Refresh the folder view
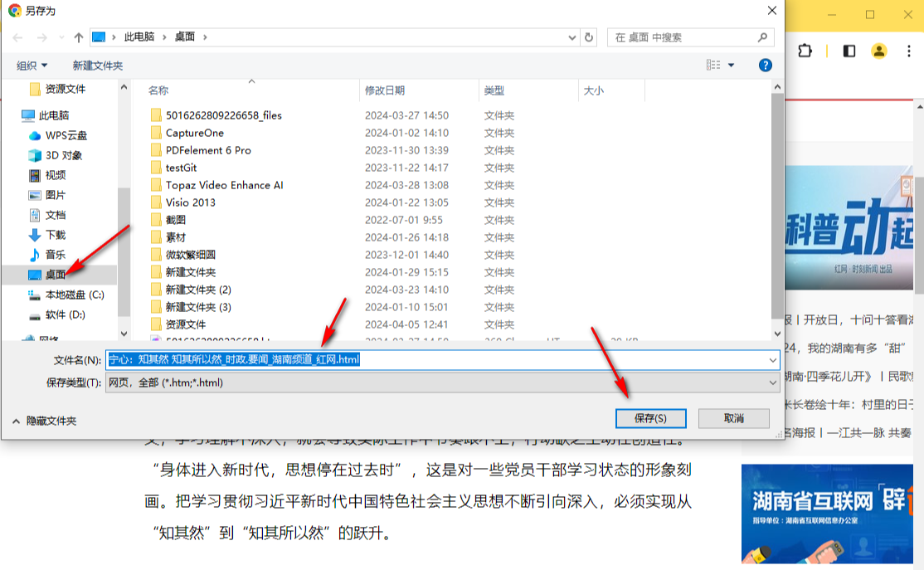 [589, 37]
